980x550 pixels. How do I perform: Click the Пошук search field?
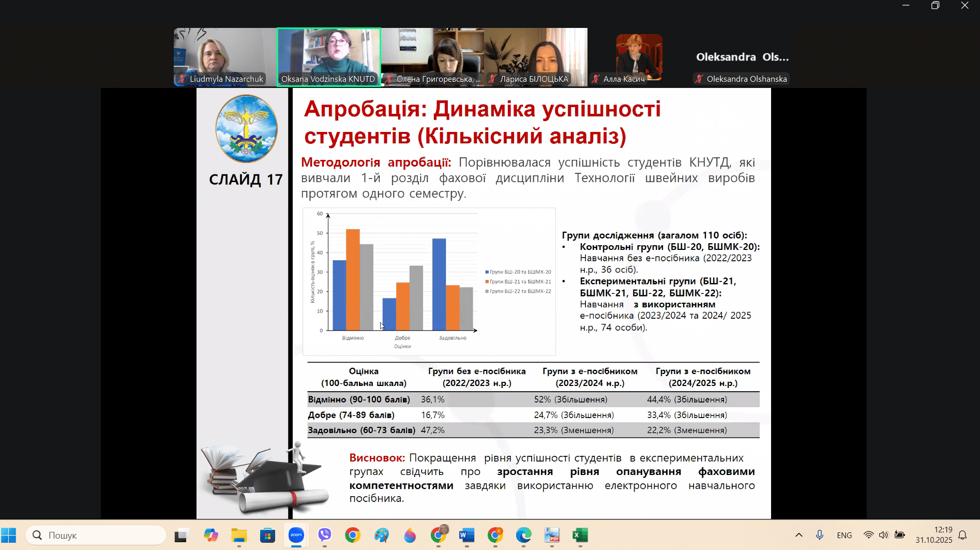pyautogui.click(x=96, y=535)
